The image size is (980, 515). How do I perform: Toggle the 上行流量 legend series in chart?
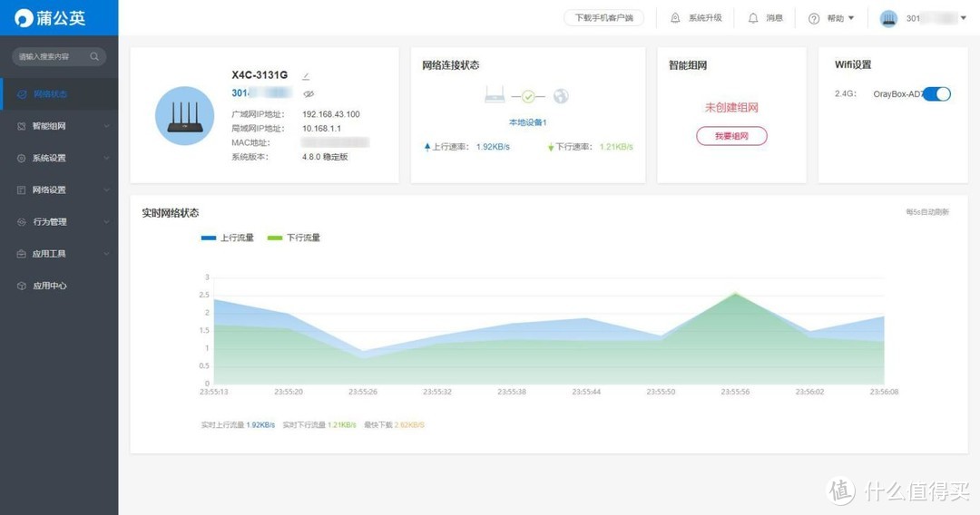(227, 238)
